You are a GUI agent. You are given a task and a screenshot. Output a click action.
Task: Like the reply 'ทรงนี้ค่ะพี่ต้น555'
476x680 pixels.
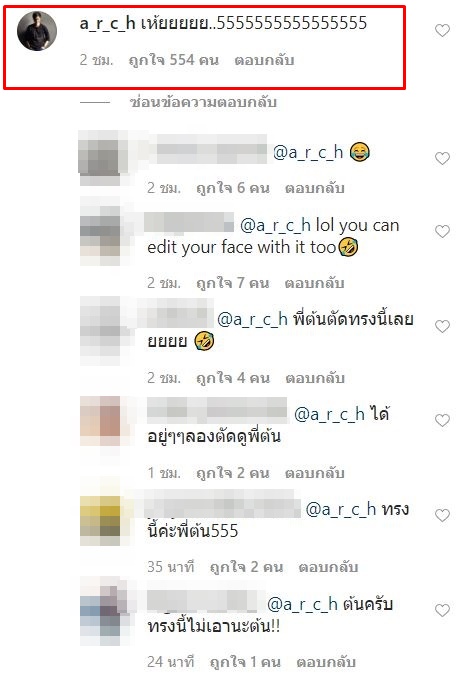pos(442,515)
